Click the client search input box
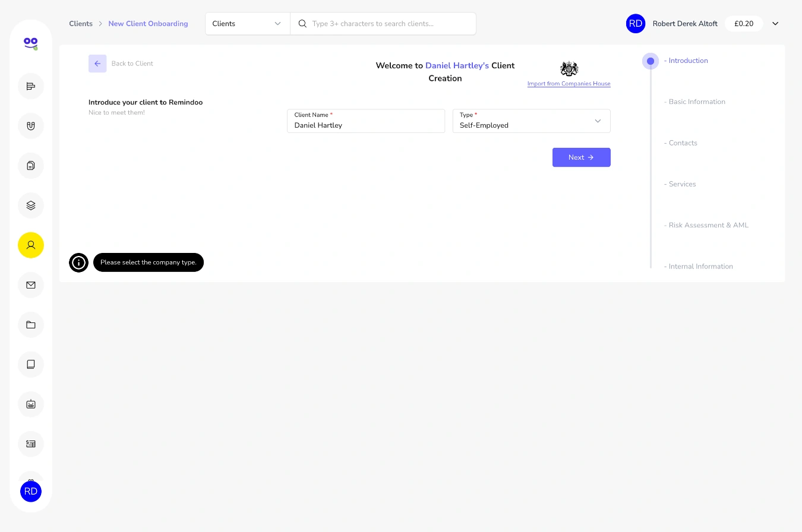 pyautogui.click(x=383, y=24)
